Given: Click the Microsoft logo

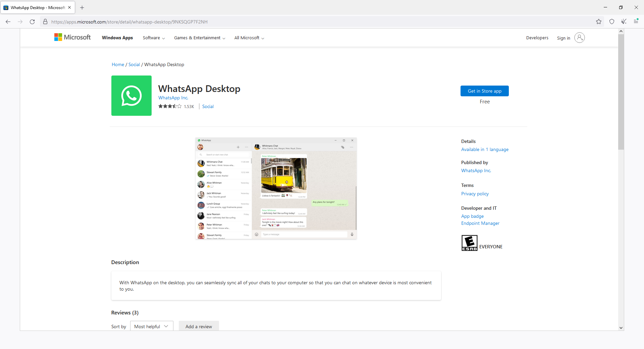Looking at the screenshot, I should [72, 37].
